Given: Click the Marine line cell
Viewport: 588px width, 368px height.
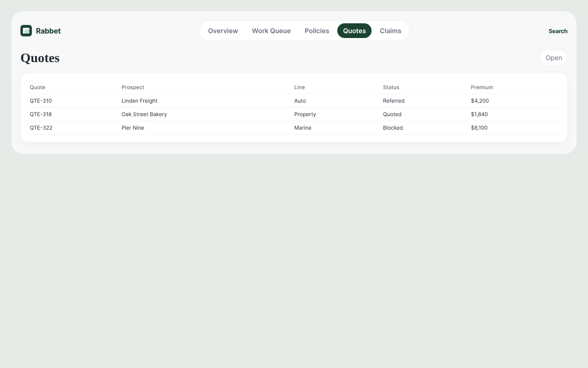Looking at the screenshot, I should (303, 128).
